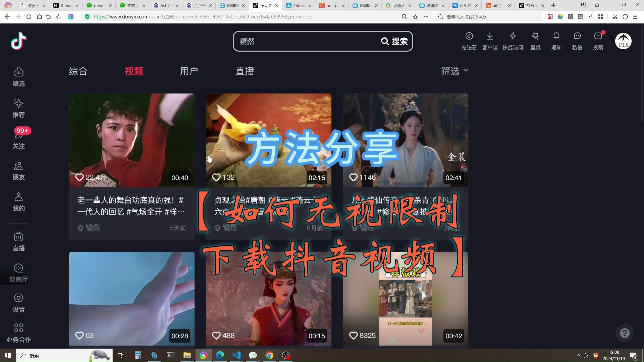Switch to the 综合 results tab
644x362 pixels.
coord(78,71)
